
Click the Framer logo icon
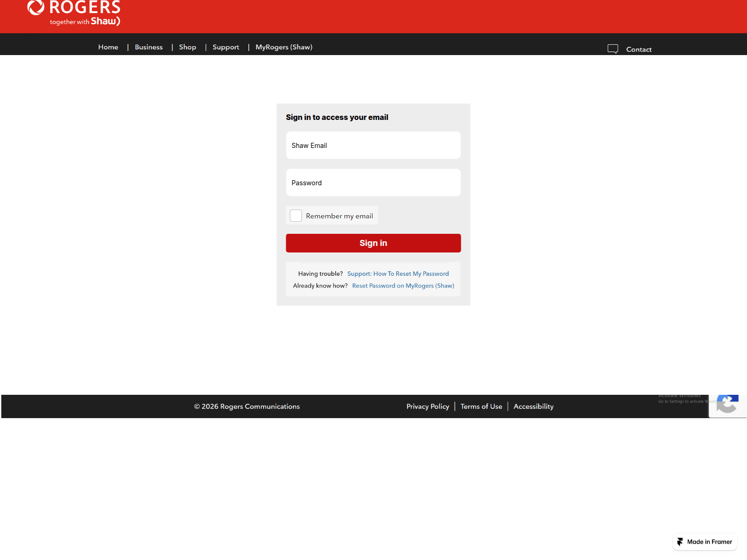tap(680, 542)
